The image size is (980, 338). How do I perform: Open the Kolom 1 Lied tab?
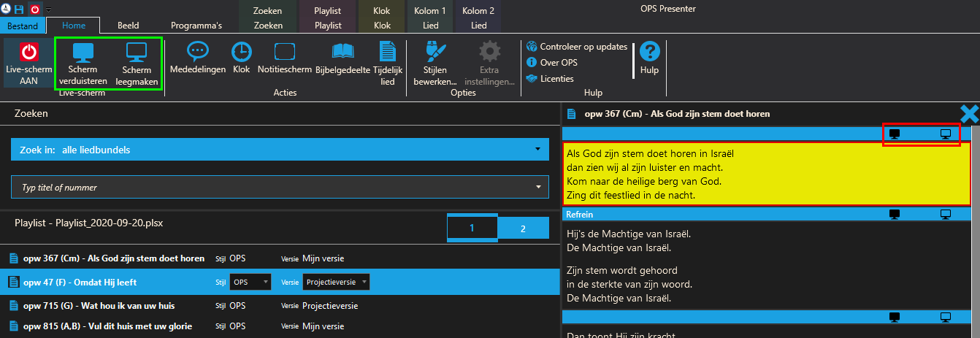click(x=431, y=25)
